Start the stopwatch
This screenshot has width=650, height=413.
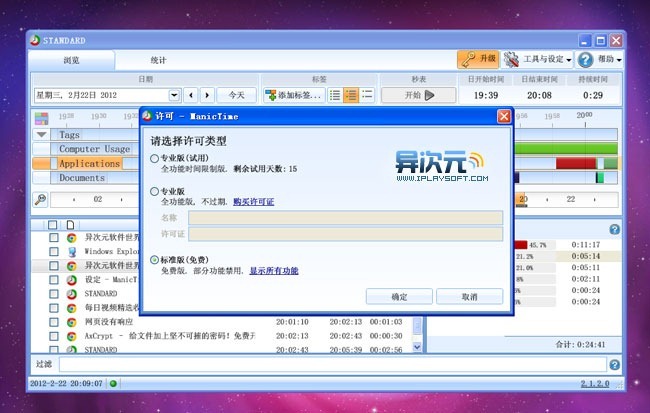419,95
